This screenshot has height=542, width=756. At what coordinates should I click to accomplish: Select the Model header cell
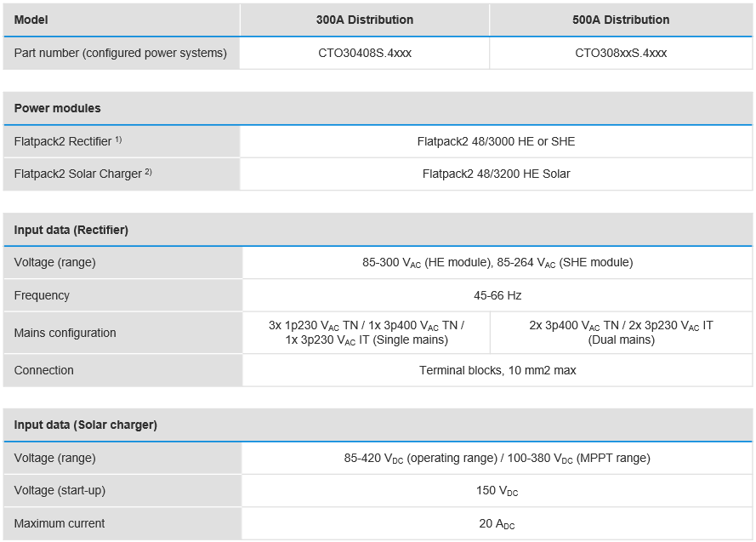point(31,20)
